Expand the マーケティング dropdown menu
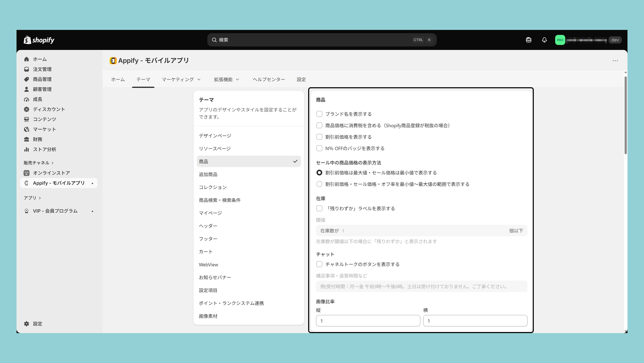The width and height of the screenshot is (644, 363). tap(181, 79)
